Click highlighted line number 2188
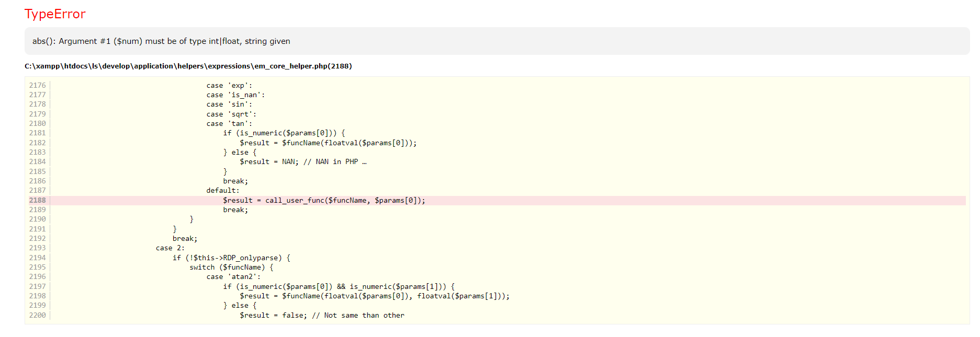This screenshot has height=337, width=980. click(x=37, y=201)
